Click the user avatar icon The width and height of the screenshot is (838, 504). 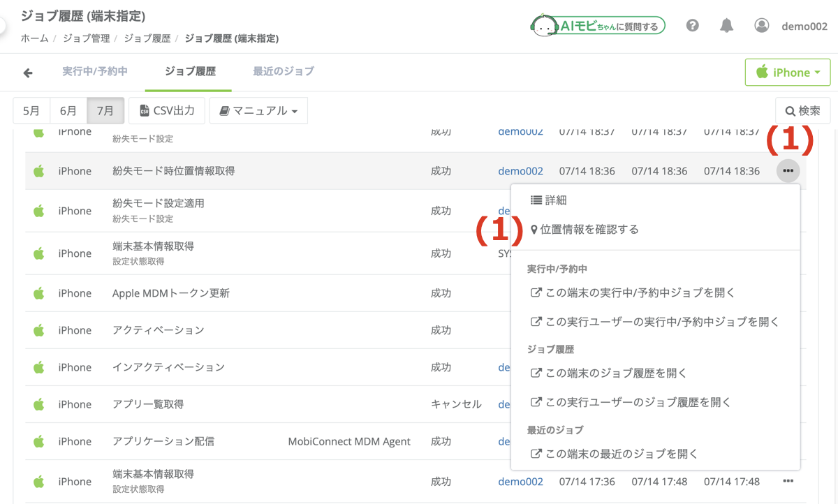[762, 26]
